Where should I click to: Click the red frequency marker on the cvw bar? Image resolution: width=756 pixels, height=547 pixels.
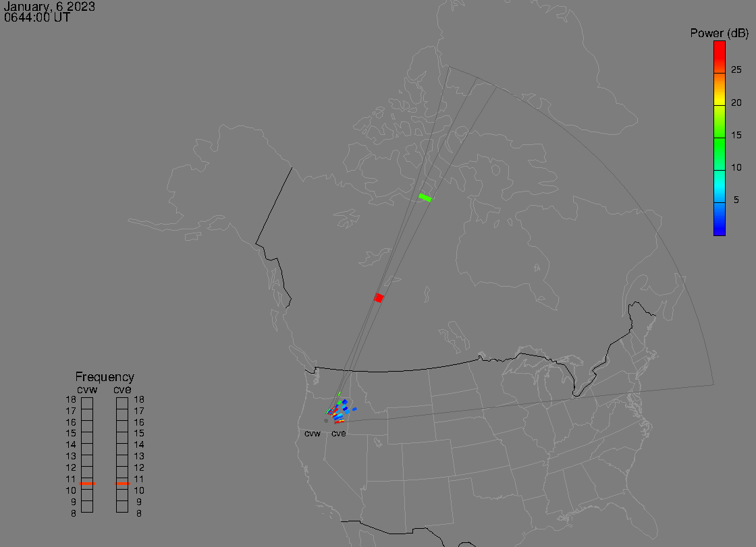[x=87, y=484]
